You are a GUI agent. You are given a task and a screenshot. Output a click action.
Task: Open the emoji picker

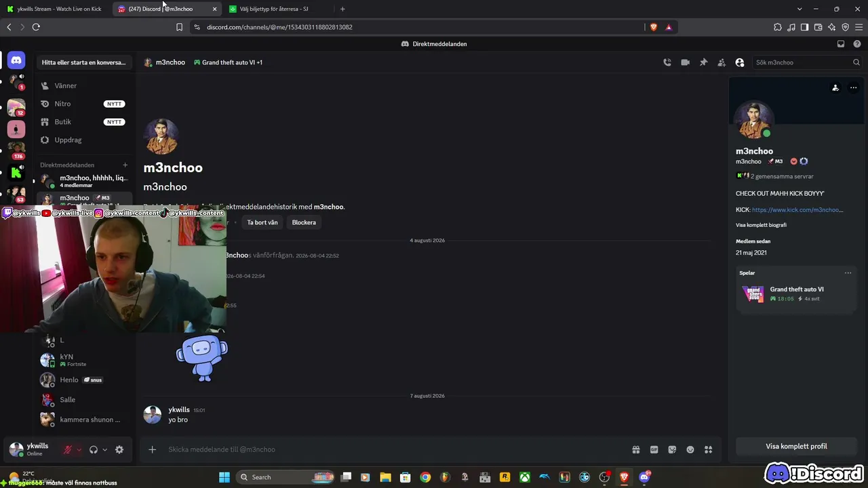[x=690, y=449]
